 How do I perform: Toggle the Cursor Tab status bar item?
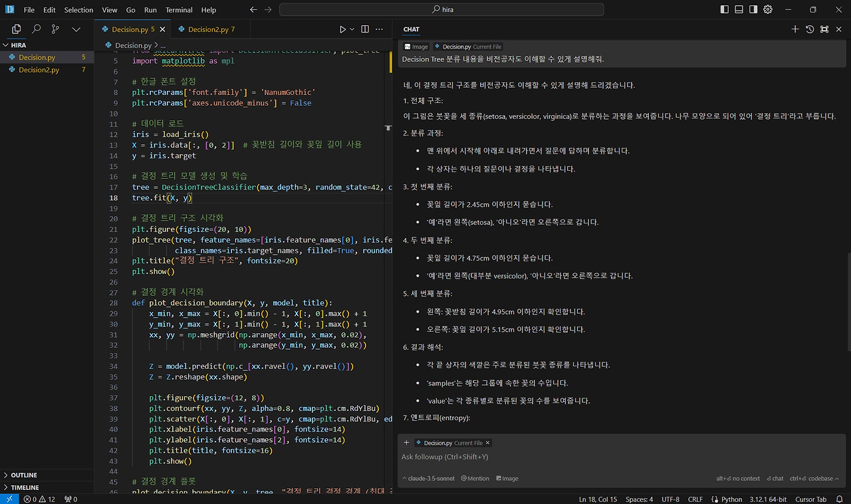tap(810, 499)
